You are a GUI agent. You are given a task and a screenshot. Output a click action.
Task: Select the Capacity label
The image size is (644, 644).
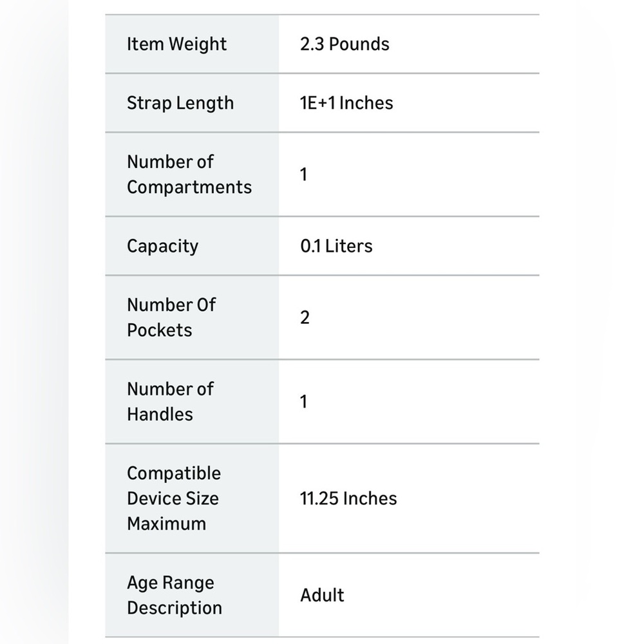pyautogui.click(x=163, y=247)
